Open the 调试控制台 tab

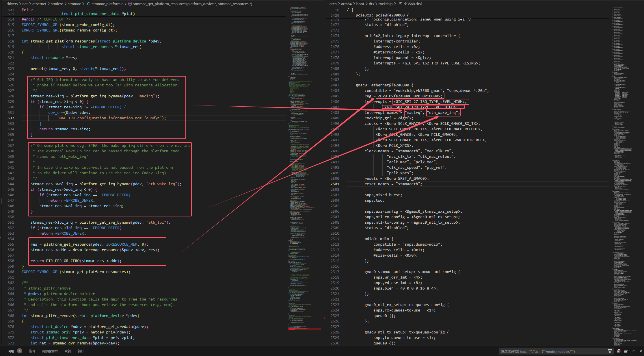click(50, 351)
